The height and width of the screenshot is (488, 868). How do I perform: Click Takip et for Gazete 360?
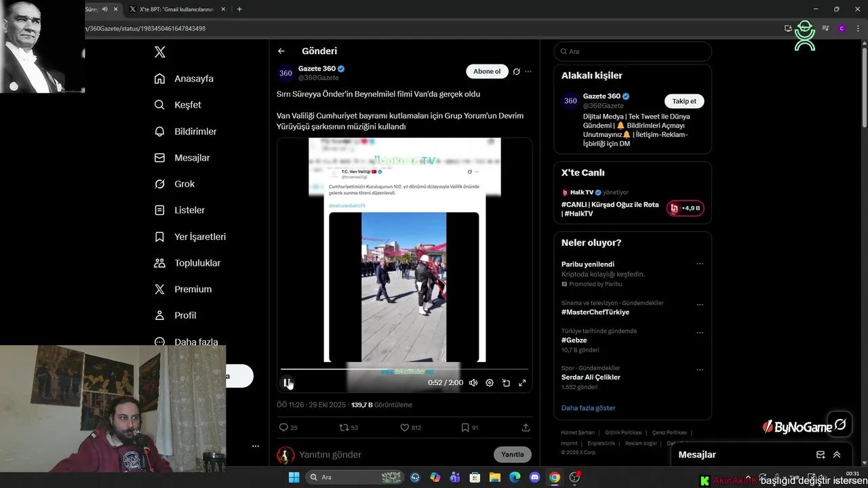[x=684, y=101]
